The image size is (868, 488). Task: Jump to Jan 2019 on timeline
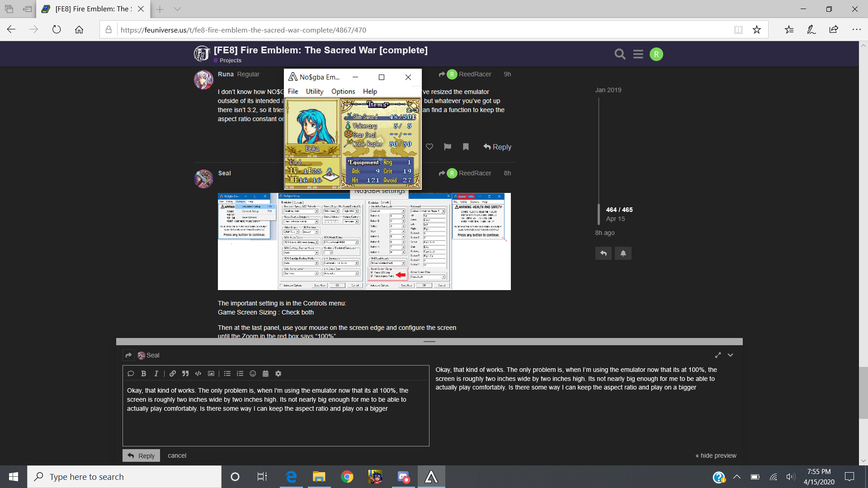click(x=608, y=90)
